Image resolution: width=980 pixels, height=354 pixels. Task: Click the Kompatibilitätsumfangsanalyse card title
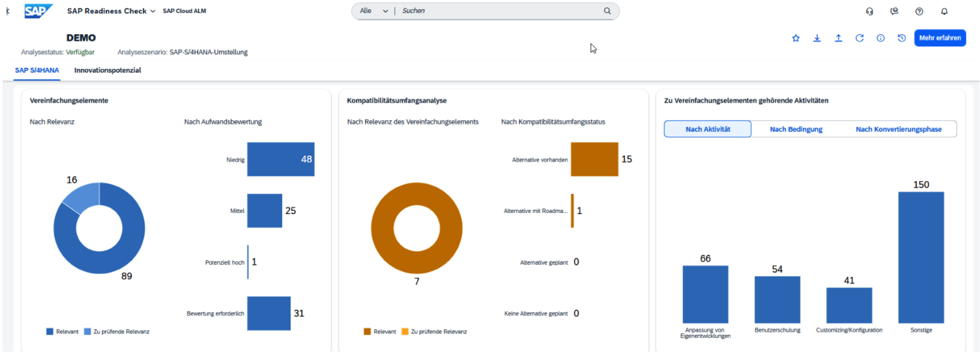[x=397, y=101]
